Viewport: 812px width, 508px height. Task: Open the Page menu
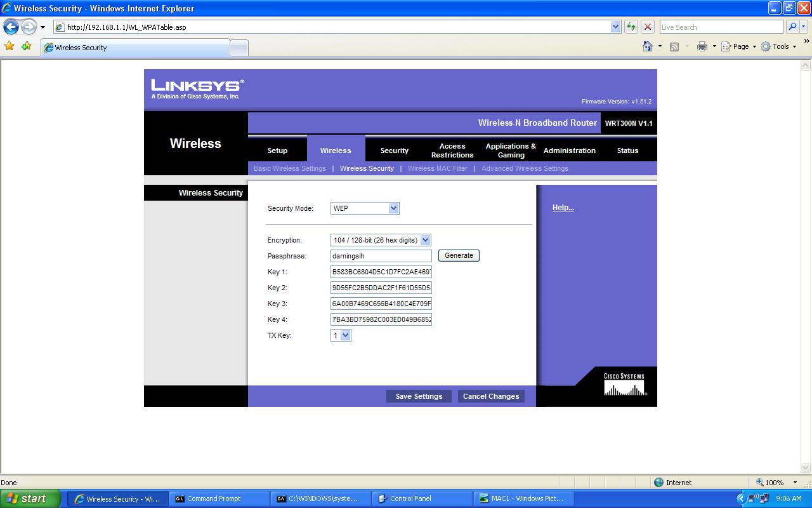pos(738,46)
